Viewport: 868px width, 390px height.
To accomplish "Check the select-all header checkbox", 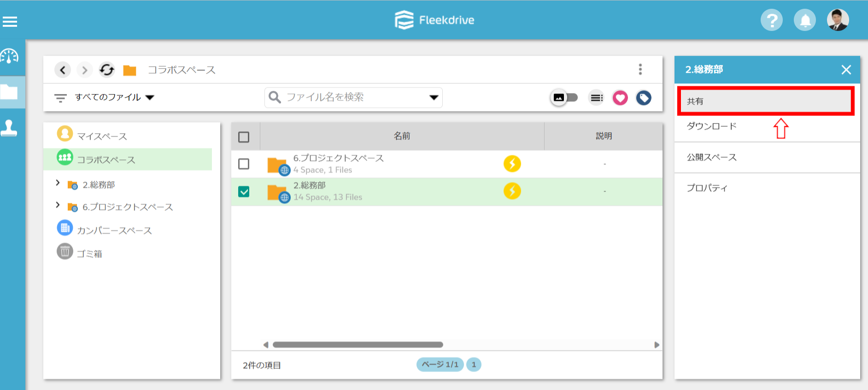I will coord(244,137).
